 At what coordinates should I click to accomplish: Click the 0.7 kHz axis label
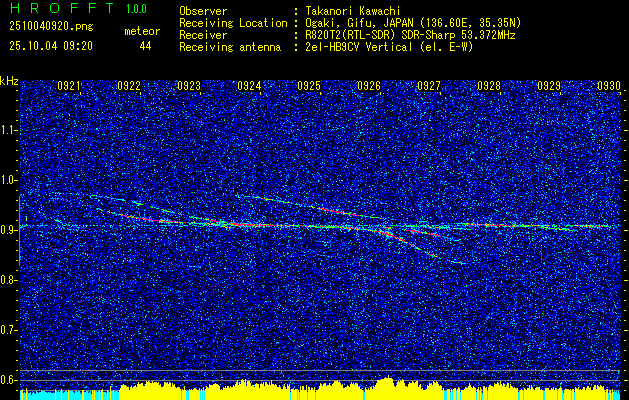[9, 330]
